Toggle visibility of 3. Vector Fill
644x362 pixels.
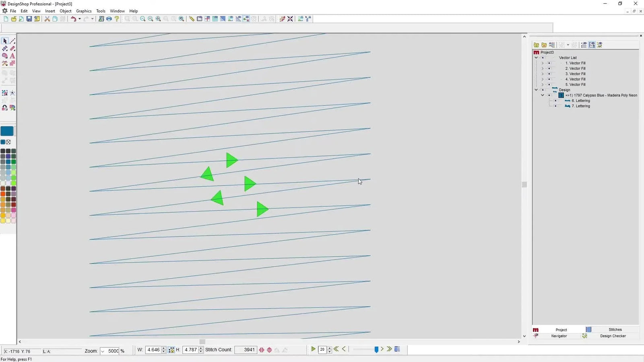[x=549, y=74]
